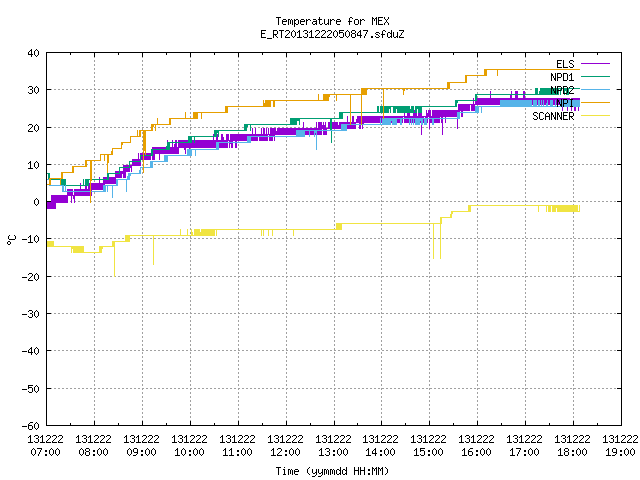Screen dimensions: 640x480
Task: Click the x-axis tick label '131222 19:00'
Action: coord(620,445)
